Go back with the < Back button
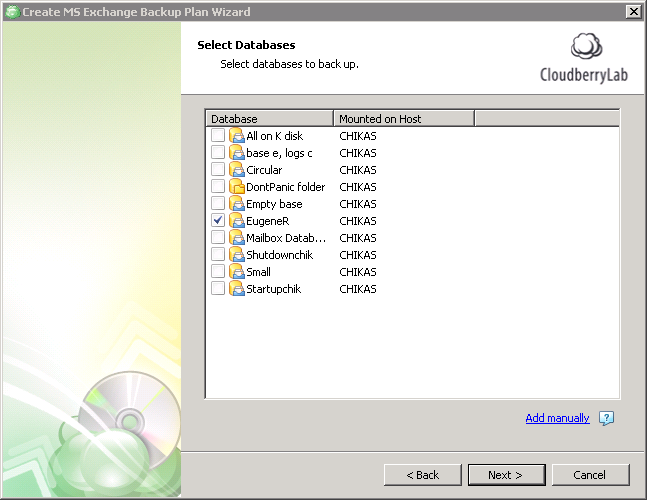The width and height of the screenshot is (647, 500). point(423,475)
